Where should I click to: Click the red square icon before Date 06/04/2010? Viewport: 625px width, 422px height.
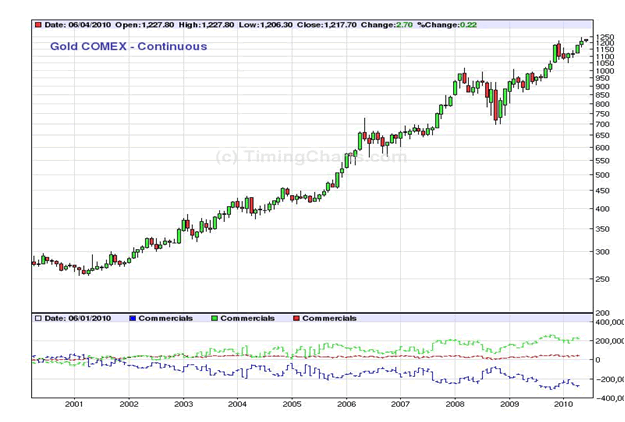click(38, 25)
